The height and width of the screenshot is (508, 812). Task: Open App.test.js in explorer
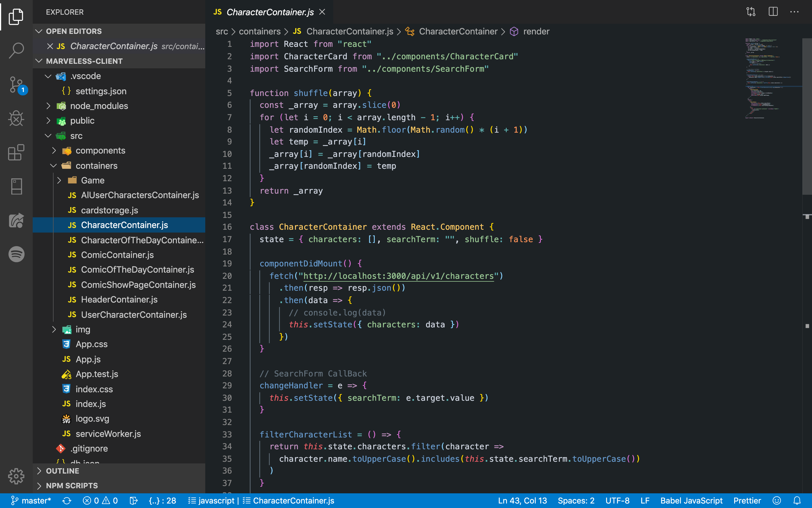(119, 374)
